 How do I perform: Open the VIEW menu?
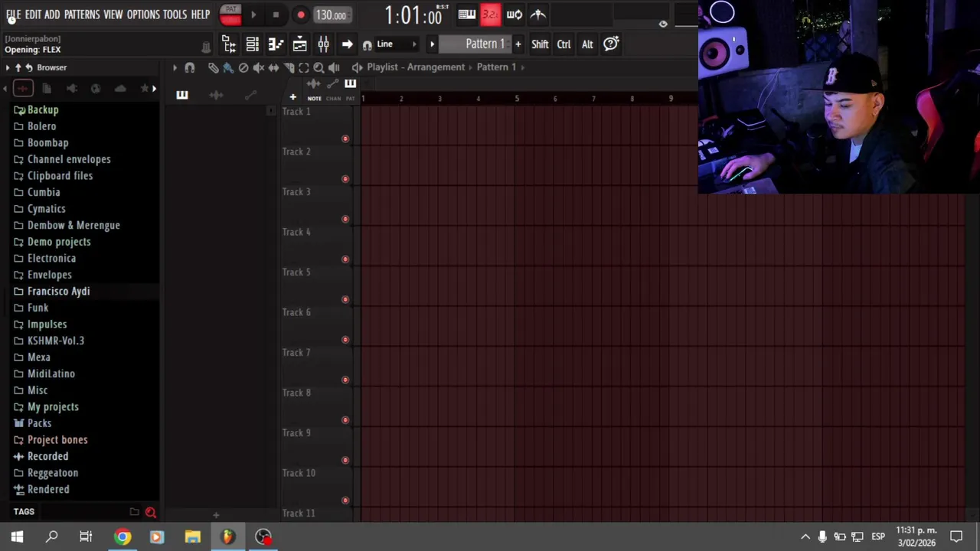[x=113, y=15]
